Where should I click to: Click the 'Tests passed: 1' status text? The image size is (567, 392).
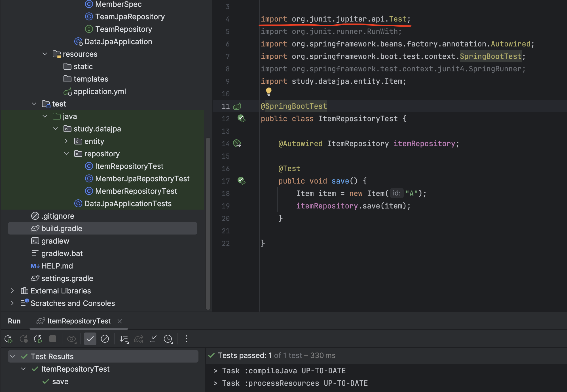pyautogui.click(x=245, y=355)
